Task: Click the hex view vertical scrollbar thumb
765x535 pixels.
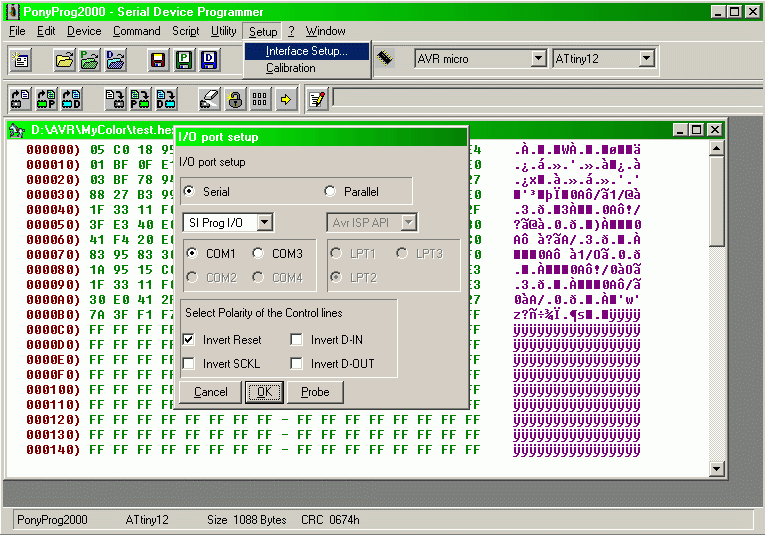Action: click(716, 201)
